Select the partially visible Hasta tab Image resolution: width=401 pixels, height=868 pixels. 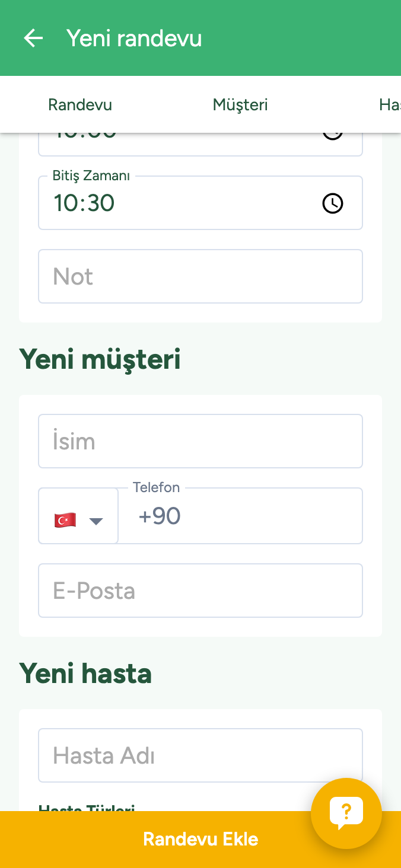click(x=390, y=105)
